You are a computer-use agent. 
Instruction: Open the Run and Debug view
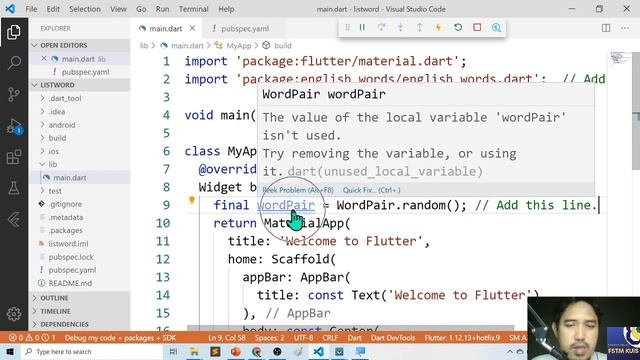coord(14,126)
